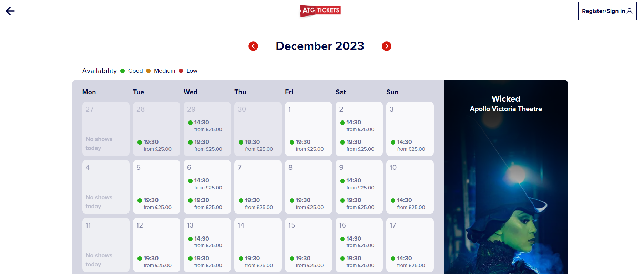Screen dimensions: 644x274
Task: Choose the 14:30 show on December 2
Action: click(x=354, y=123)
